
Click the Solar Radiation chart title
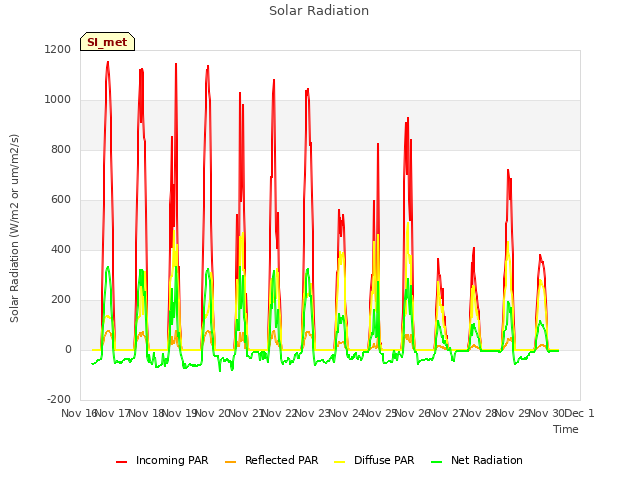(x=319, y=11)
